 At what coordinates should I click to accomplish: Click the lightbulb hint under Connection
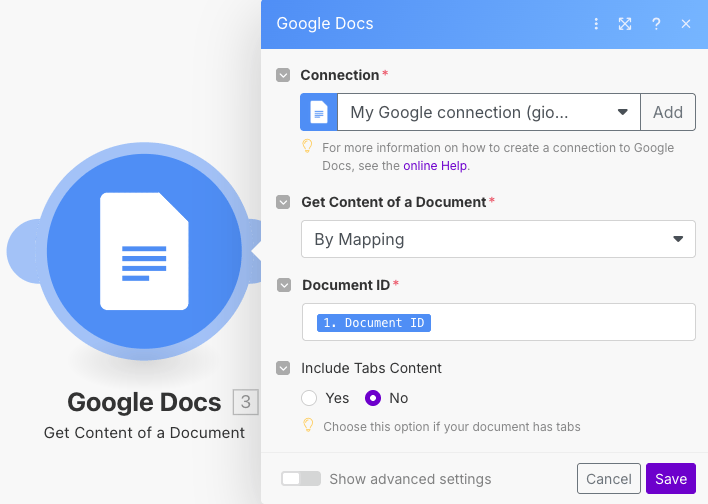(x=307, y=146)
